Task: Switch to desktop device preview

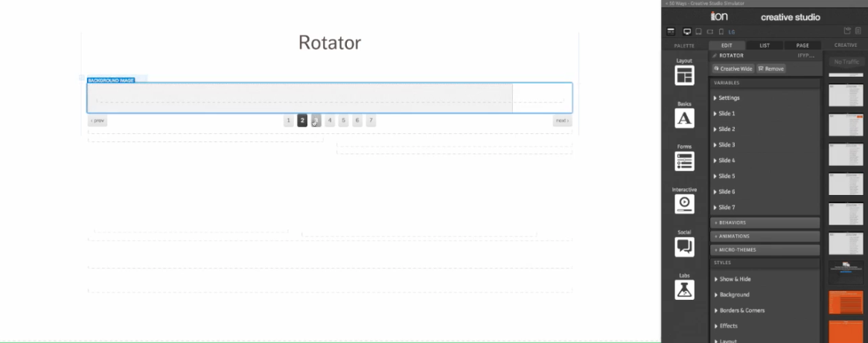Action: coord(687,32)
